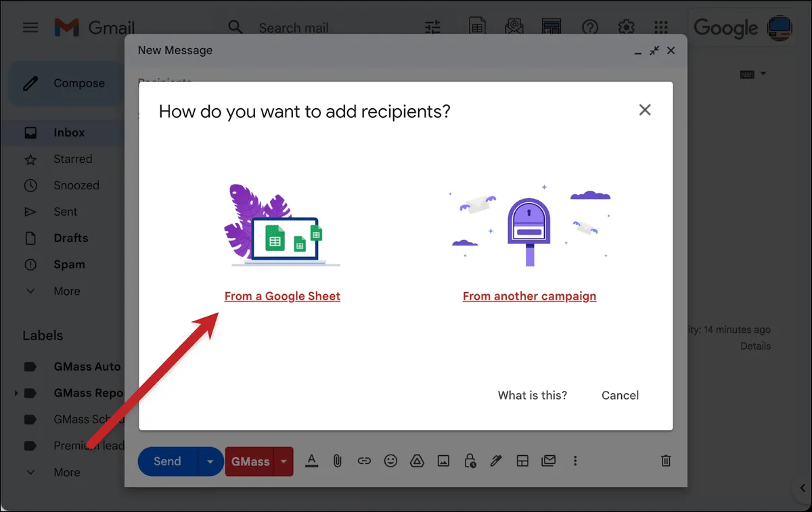Image resolution: width=812 pixels, height=512 pixels.
Task: Expand the GMass Reports label triangle
Action: 16,393
